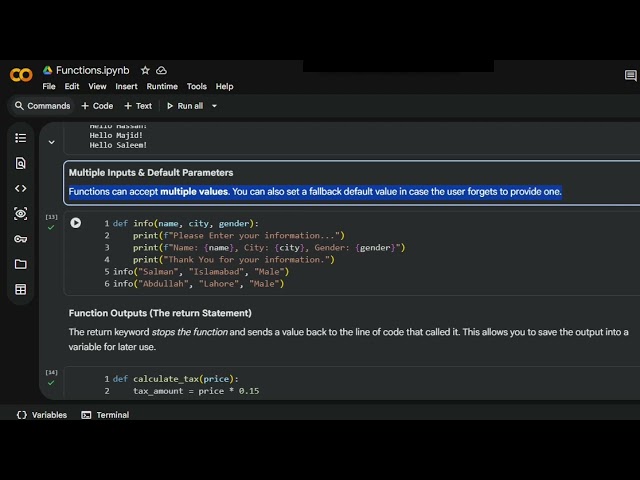Click the Terminal icon at bottom
The width and height of the screenshot is (640, 480).
(86, 415)
